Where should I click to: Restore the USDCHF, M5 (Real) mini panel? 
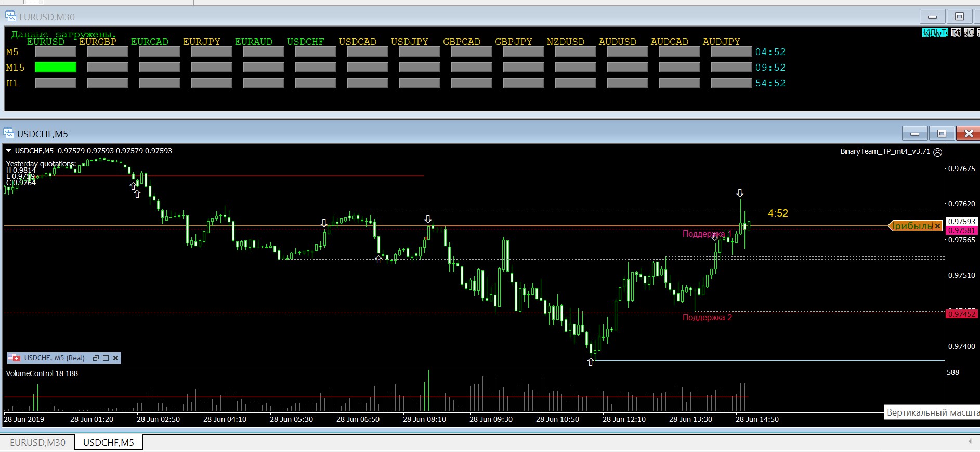point(96,358)
